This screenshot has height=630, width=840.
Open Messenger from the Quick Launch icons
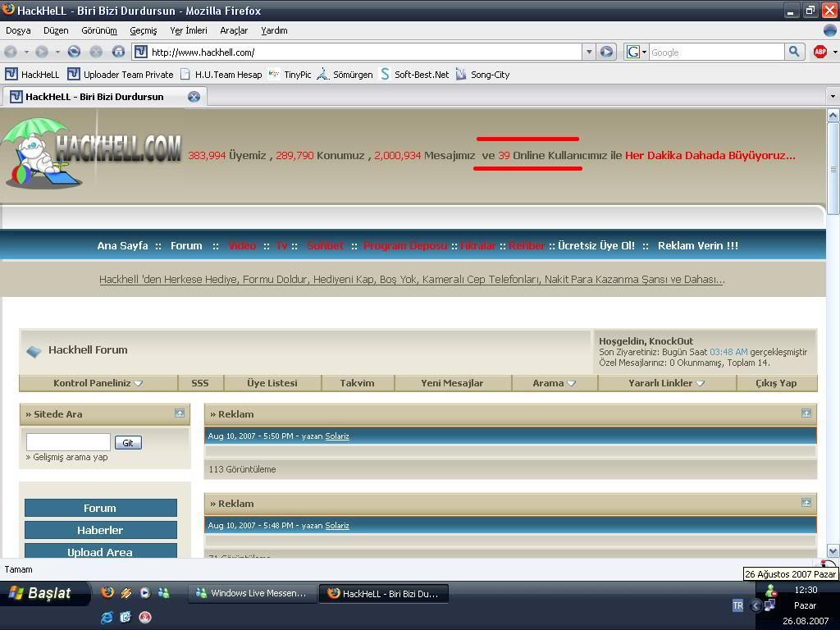coord(164,592)
